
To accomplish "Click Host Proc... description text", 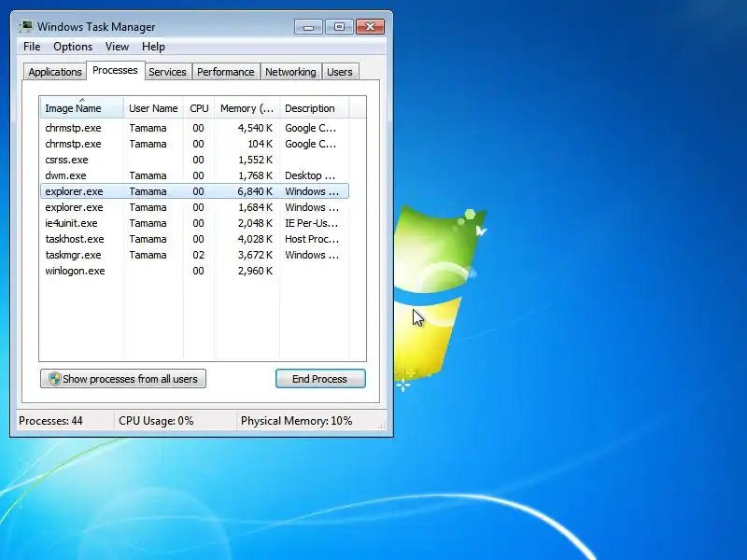I will 312,239.
